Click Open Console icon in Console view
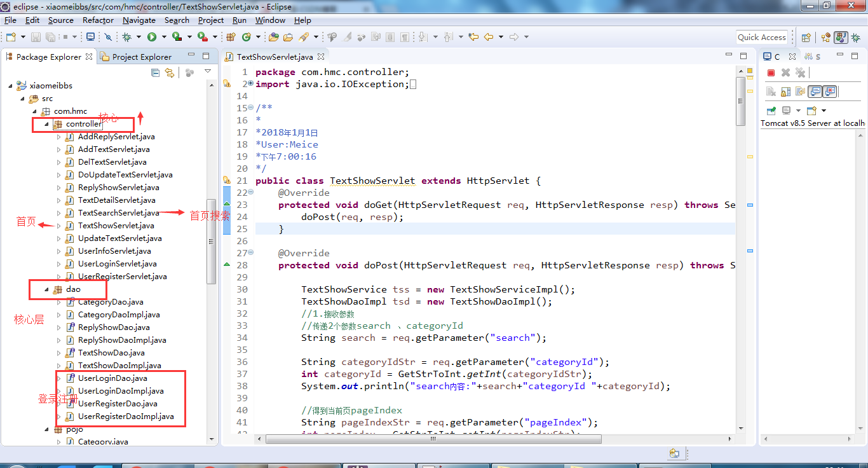The image size is (868, 468). [x=811, y=111]
